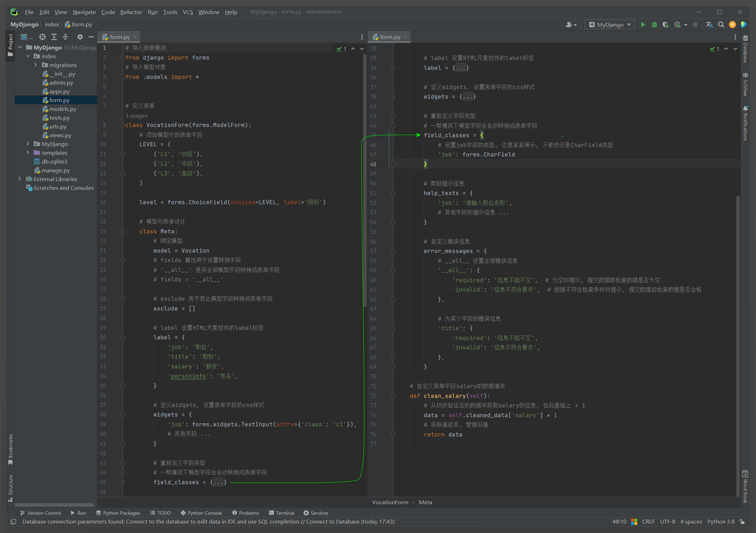Viewport: 756px width, 533px height.
Task: Open the profiler run icon
Action: pos(678,25)
